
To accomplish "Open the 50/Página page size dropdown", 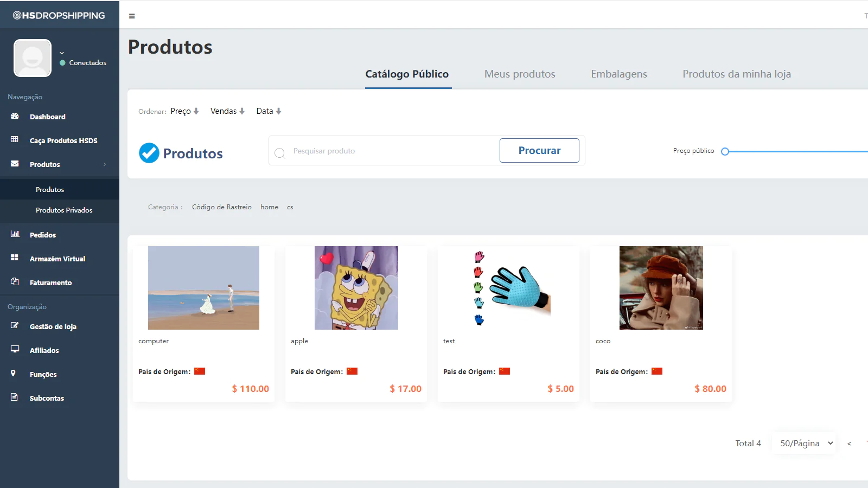I will [x=806, y=443].
